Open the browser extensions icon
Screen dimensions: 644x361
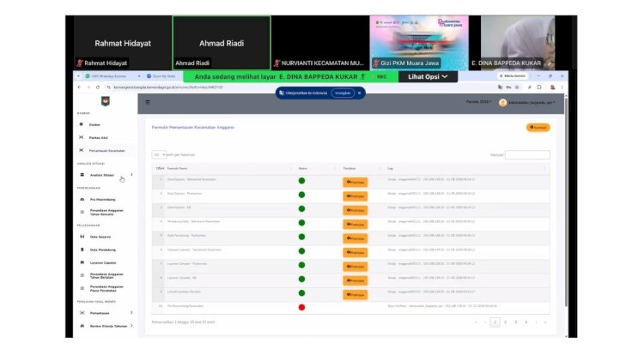tap(539, 87)
